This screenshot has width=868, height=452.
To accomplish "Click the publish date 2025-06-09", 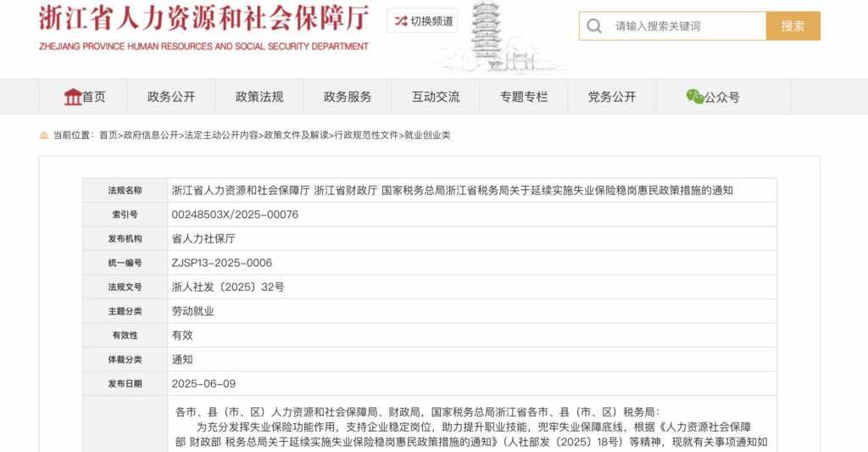I will pyautogui.click(x=203, y=383).
